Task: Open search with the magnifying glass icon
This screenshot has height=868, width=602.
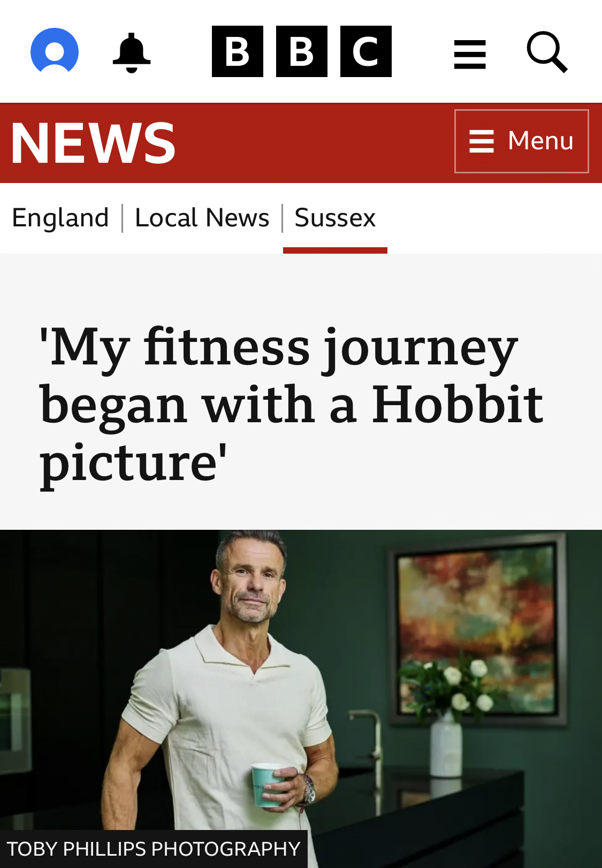Action: coord(547,52)
